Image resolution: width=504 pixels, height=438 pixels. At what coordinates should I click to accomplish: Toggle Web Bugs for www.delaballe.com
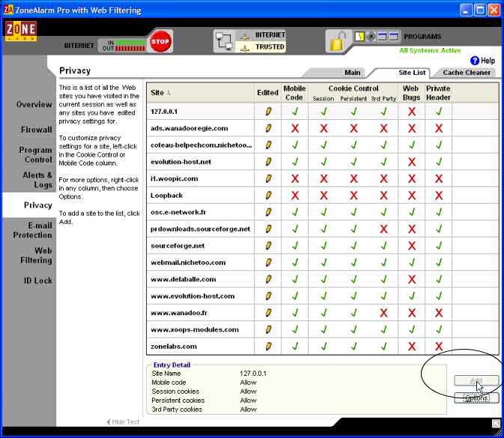[412, 279]
